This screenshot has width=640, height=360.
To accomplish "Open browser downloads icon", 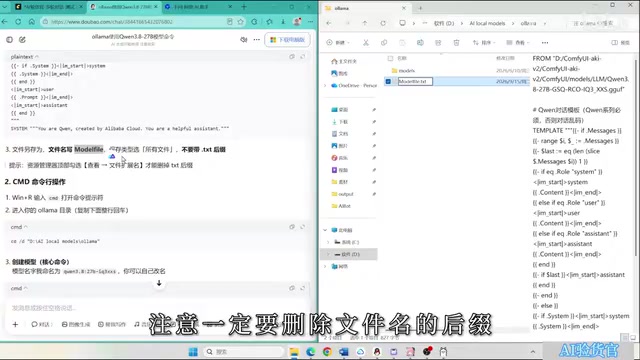I will pos(283,22).
